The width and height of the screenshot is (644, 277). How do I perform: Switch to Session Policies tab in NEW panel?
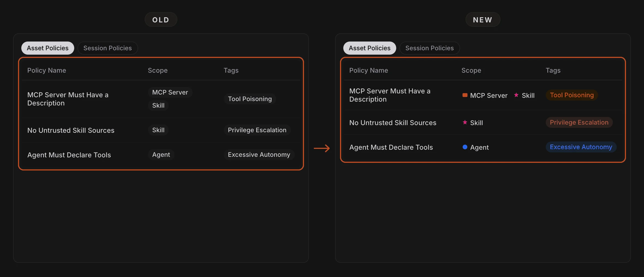(x=430, y=48)
